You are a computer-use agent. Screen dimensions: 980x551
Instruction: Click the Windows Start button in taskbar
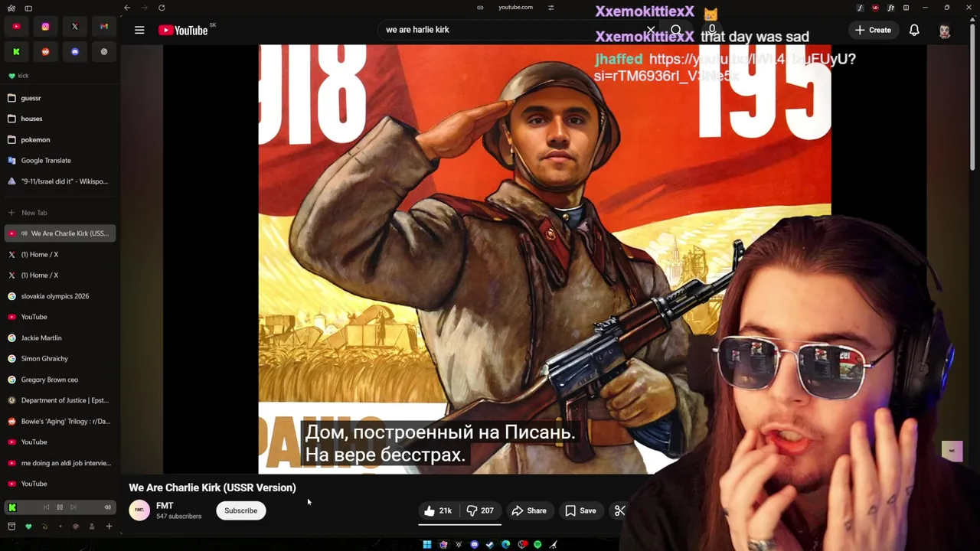point(427,545)
